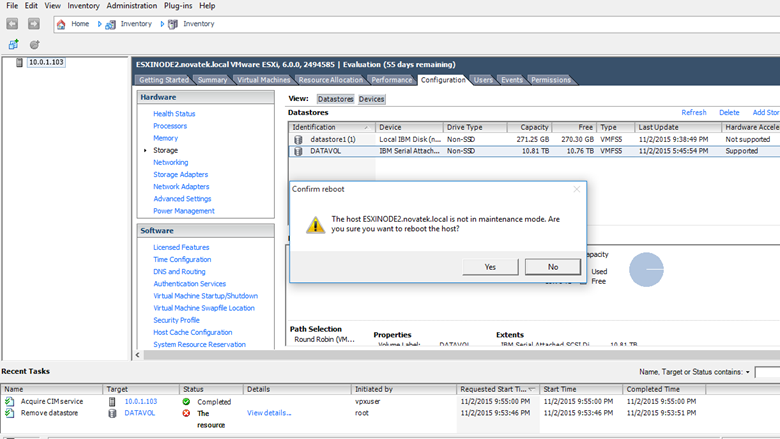The width and height of the screenshot is (780, 439).
Task: Open the Administration menu
Action: [x=131, y=5]
